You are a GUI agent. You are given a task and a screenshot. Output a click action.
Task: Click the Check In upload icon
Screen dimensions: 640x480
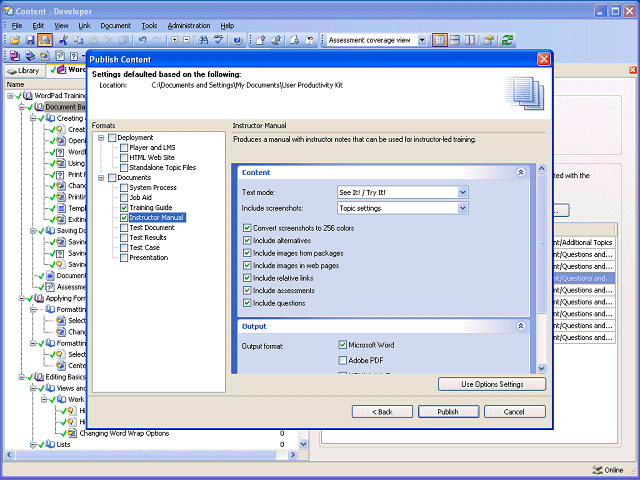tap(261, 40)
